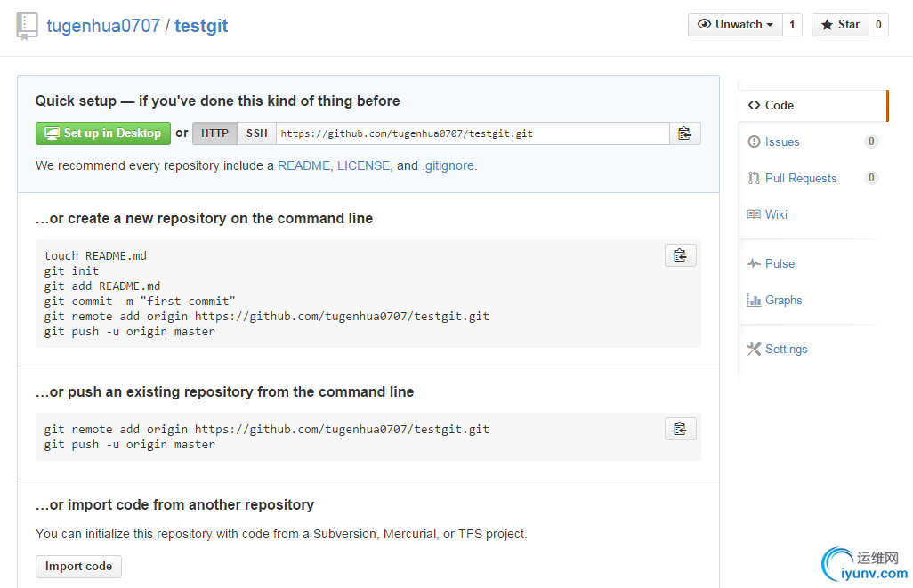
Task: Open repository Settings in the sidebar
Action: (x=786, y=349)
